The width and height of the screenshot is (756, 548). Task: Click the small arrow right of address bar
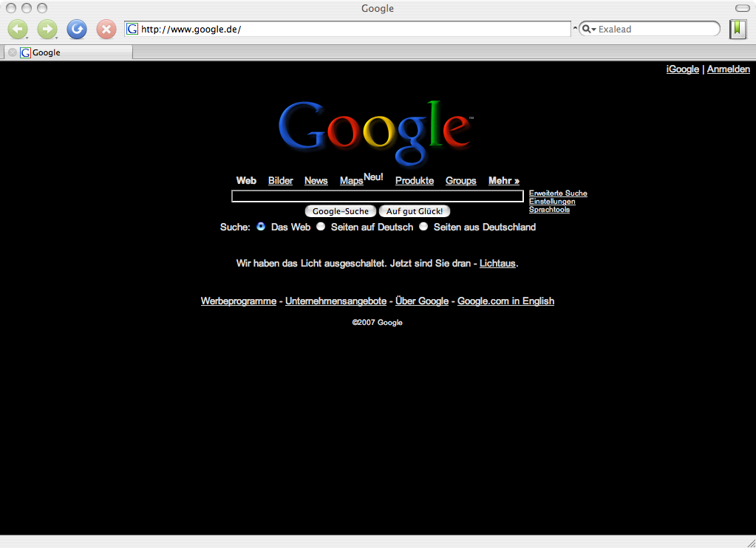(x=575, y=29)
